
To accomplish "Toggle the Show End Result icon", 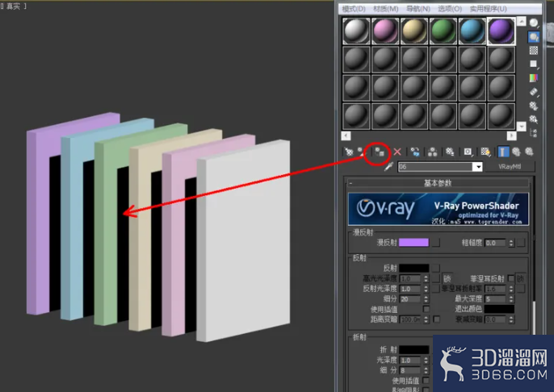I will pos(503,152).
